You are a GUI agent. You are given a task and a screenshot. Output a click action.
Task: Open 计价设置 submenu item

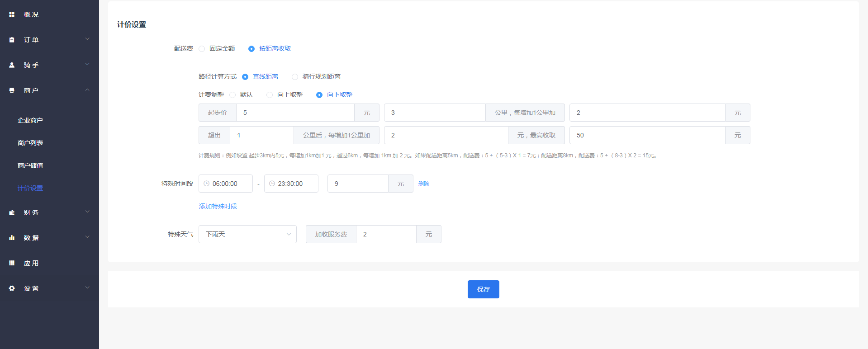point(30,188)
